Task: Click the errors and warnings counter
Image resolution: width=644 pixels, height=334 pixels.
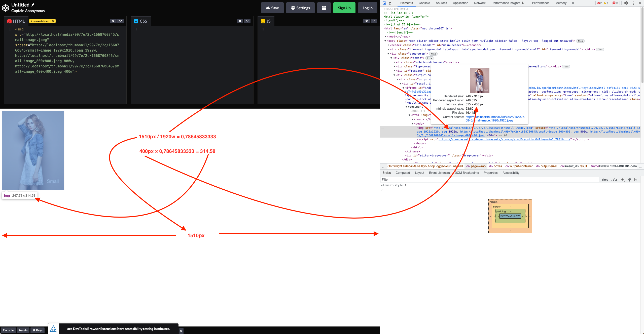Action: coord(603,3)
